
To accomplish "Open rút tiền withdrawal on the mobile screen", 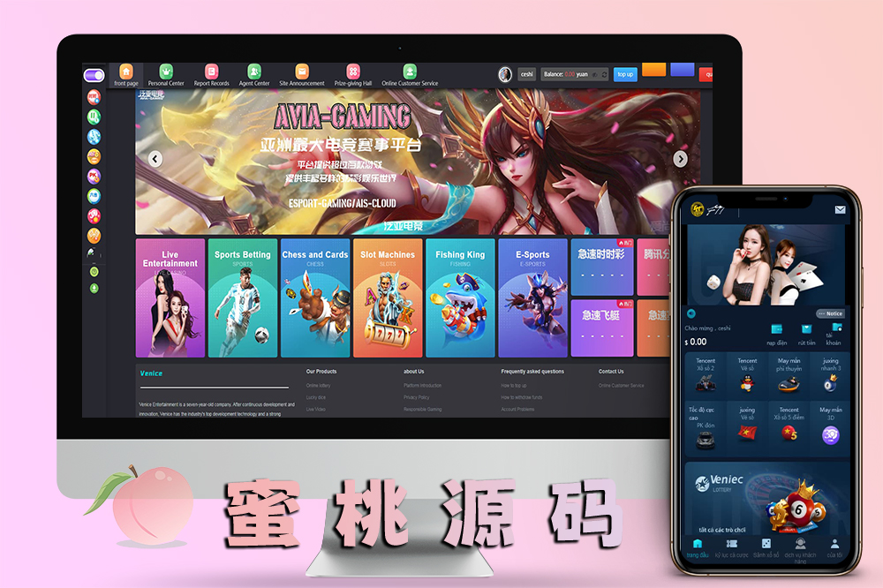I will (x=806, y=331).
